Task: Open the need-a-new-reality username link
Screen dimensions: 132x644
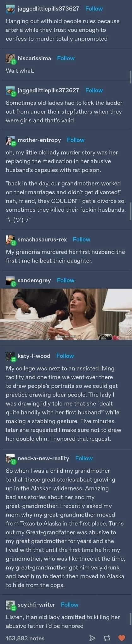Action: point(43,458)
